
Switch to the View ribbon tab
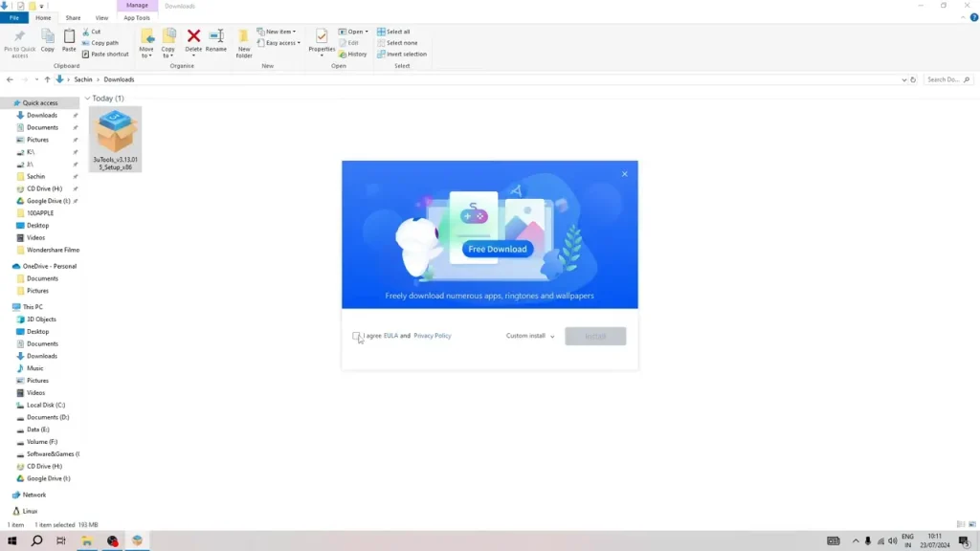pos(101,17)
